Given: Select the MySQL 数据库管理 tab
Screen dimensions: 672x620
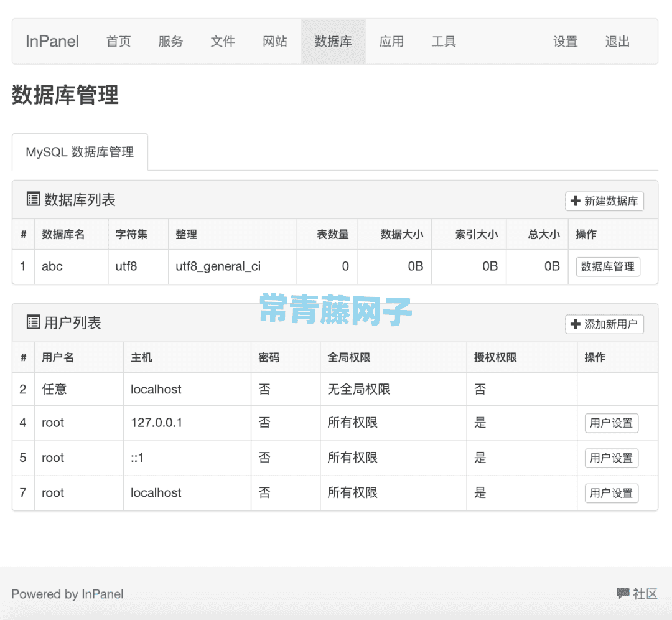Looking at the screenshot, I should pos(80,151).
